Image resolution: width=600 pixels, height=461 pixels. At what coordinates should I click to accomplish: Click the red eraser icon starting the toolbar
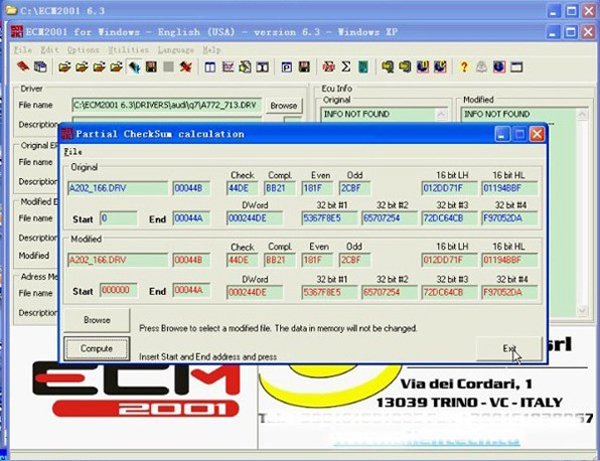[23, 67]
